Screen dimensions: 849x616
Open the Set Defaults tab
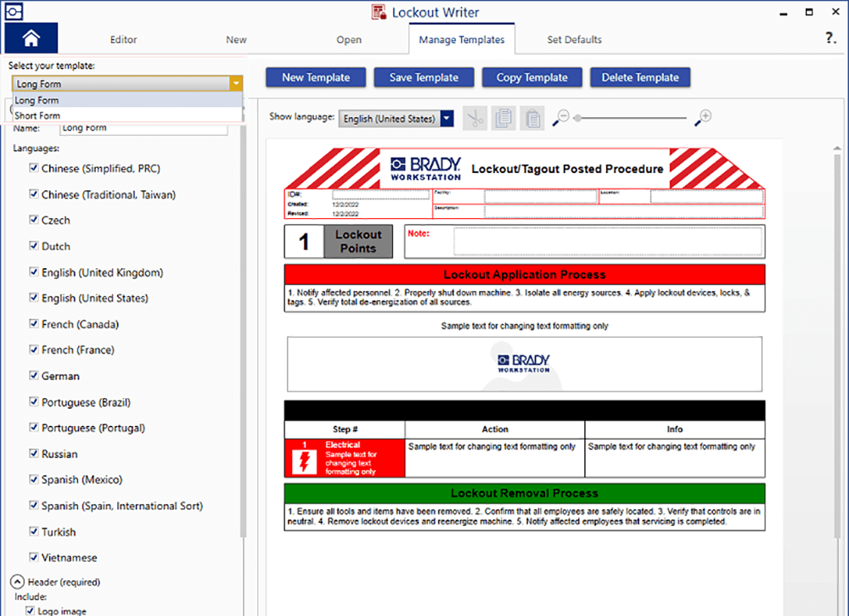coord(574,40)
